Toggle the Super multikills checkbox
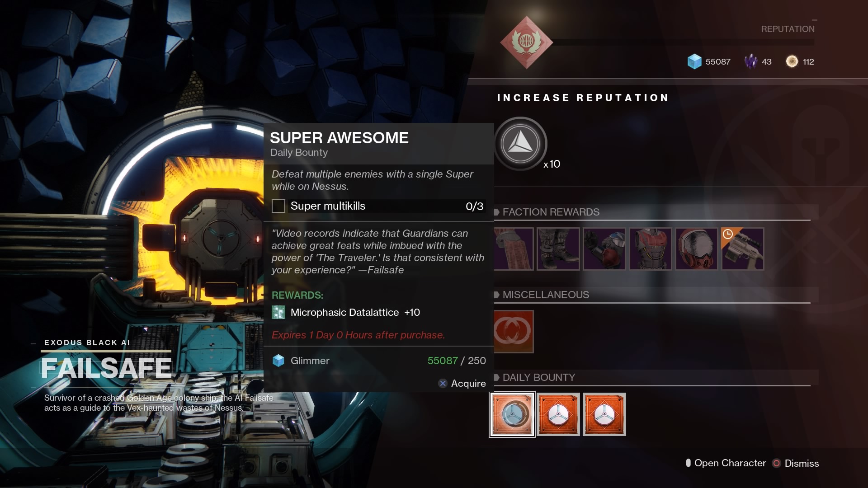 (x=278, y=206)
